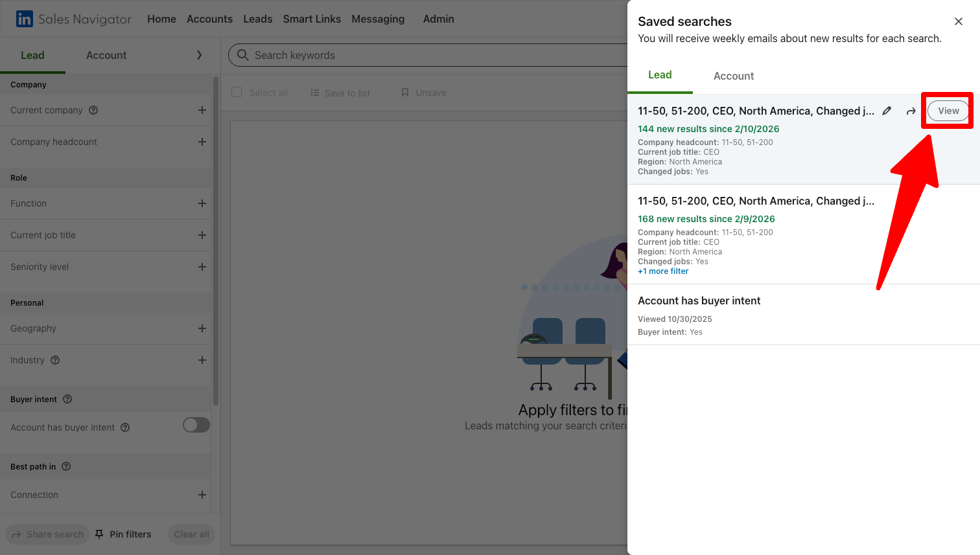
Task: Open Industry help question mark icon
Action: pyautogui.click(x=55, y=360)
